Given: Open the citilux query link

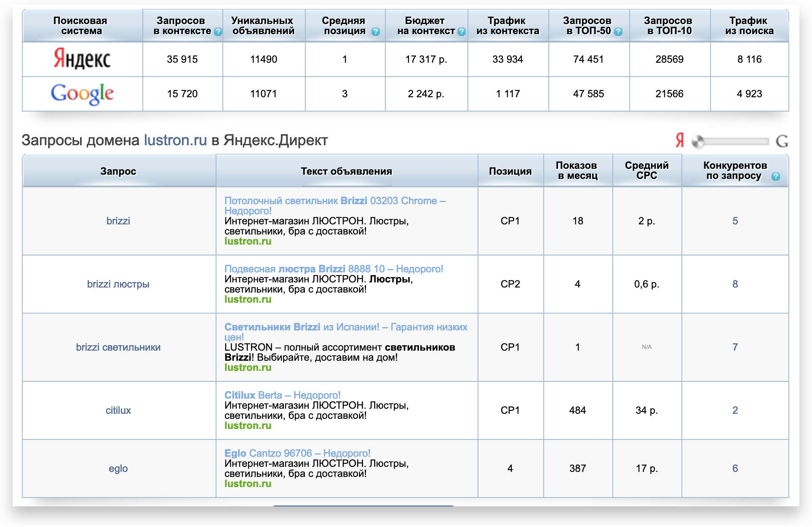Looking at the screenshot, I should [118, 410].
